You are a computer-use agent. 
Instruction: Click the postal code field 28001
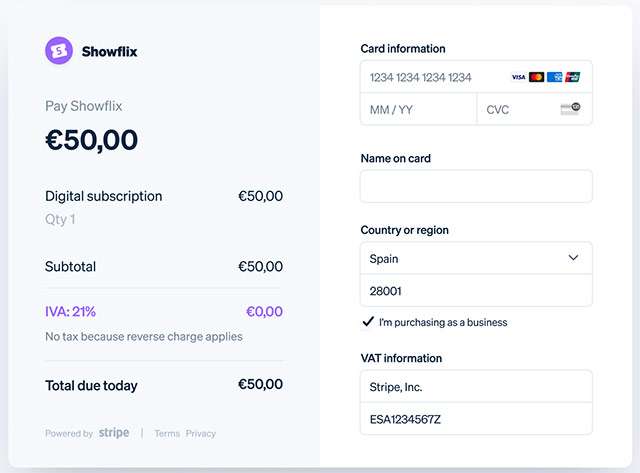(x=476, y=291)
